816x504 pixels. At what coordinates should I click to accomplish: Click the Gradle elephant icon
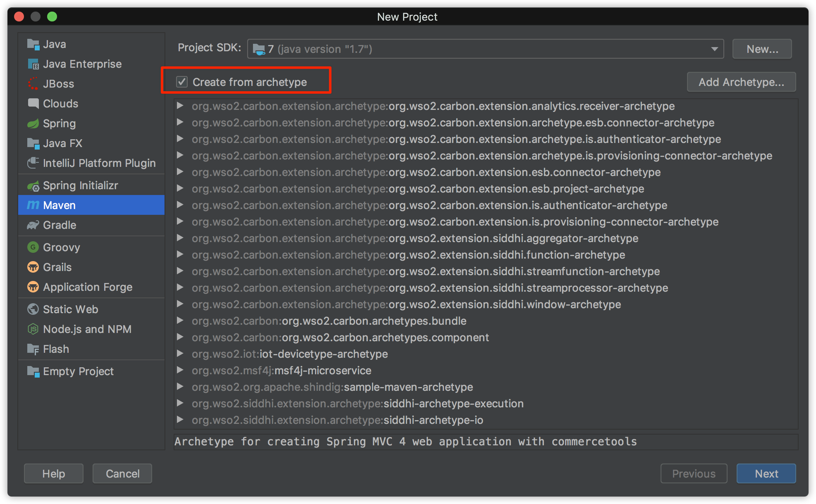point(33,225)
